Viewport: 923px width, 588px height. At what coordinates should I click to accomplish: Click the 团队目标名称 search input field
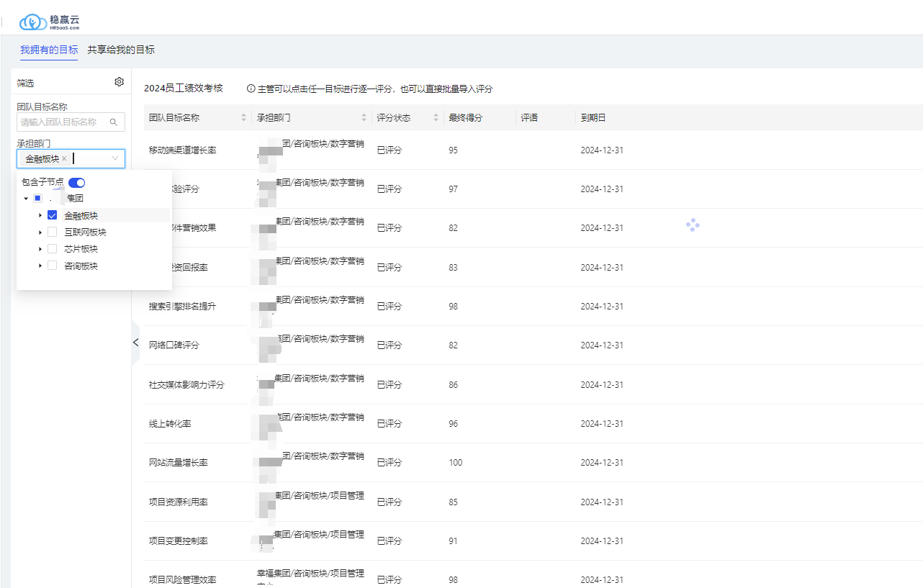pyautogui.click(x=62, y=122)
